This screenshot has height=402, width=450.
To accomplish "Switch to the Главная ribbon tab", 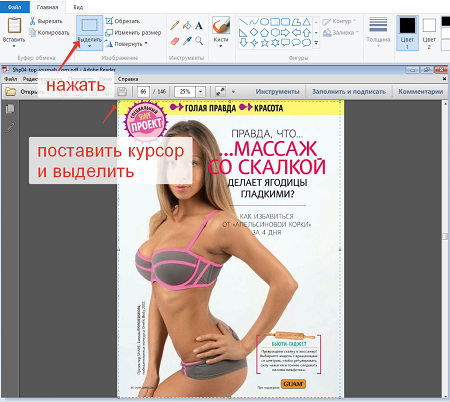I will pyautogui.click(x=47, y=7).
